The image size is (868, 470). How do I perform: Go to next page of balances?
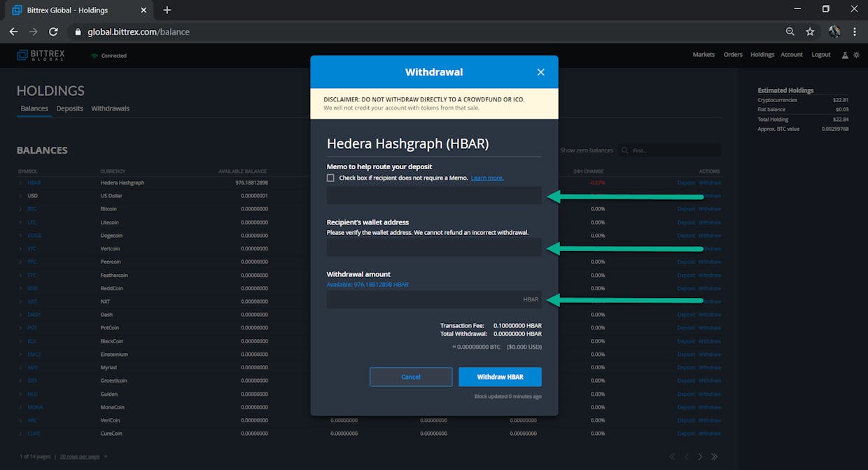pyautogui.click(x=700, y=457)
